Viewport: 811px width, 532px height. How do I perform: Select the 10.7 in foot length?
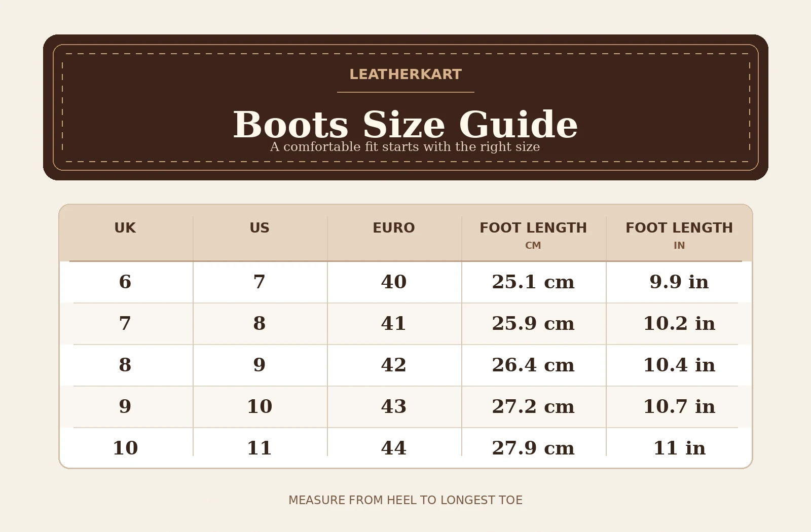[679, 406]
